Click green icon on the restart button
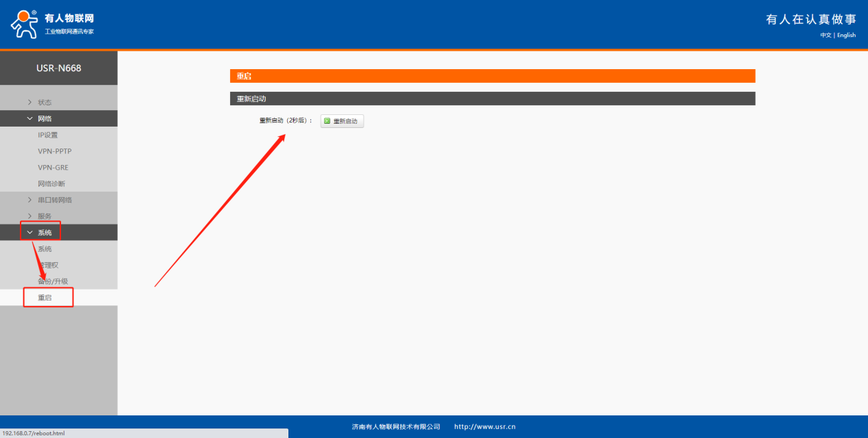 (327, 121)
